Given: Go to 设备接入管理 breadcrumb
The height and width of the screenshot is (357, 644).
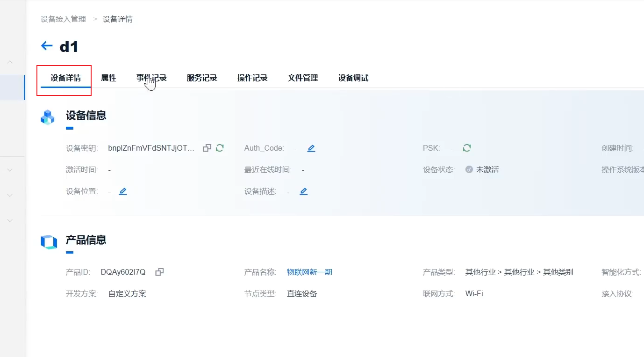Looking at the screenshot, I should pos(63,19).
